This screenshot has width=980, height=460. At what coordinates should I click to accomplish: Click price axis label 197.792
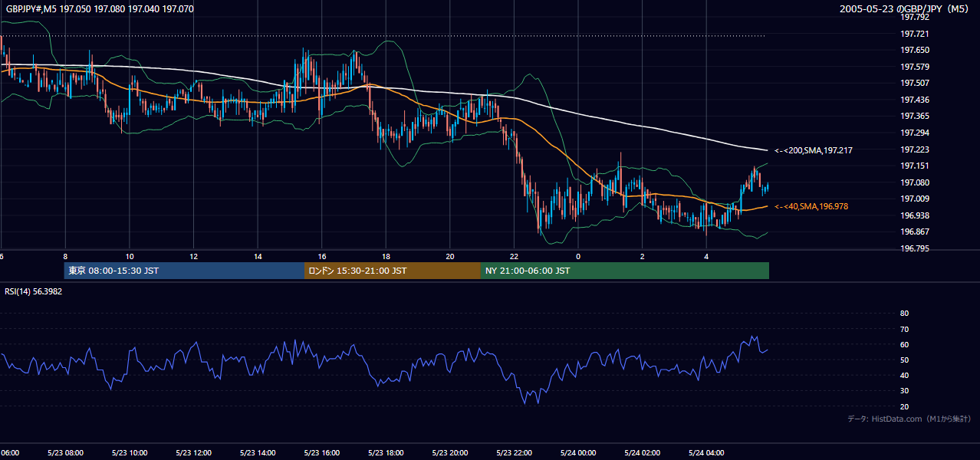coord(914,16)
